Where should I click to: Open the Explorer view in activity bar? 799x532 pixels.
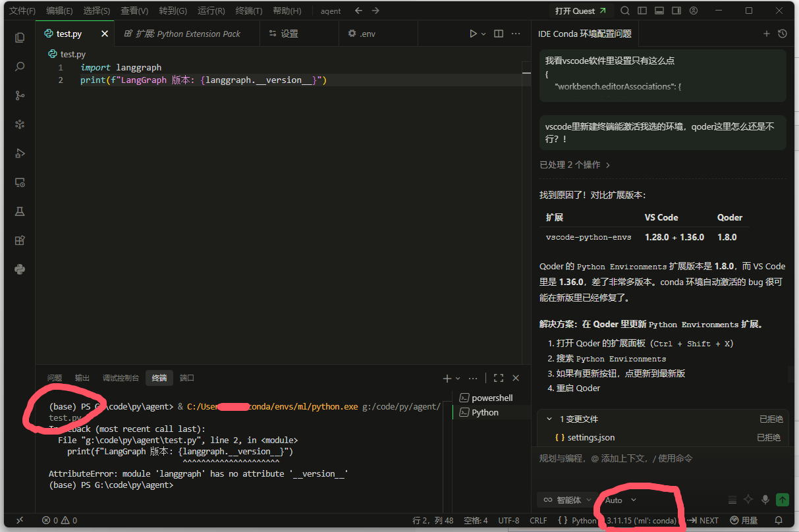(20, 38)
